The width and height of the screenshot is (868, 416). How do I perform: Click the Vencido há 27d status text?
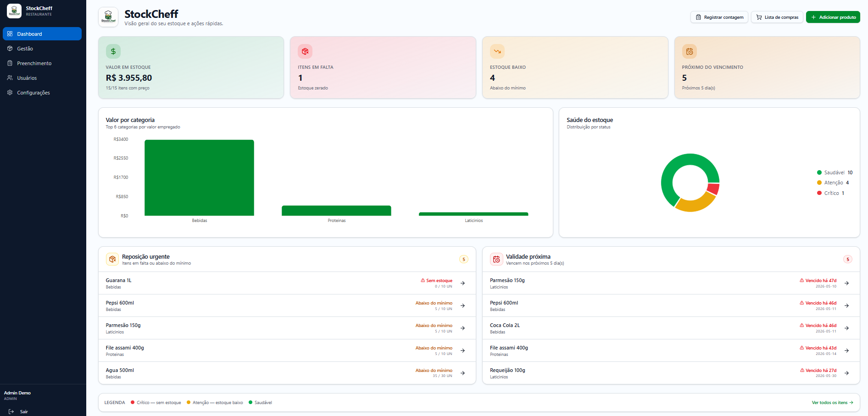821,370
